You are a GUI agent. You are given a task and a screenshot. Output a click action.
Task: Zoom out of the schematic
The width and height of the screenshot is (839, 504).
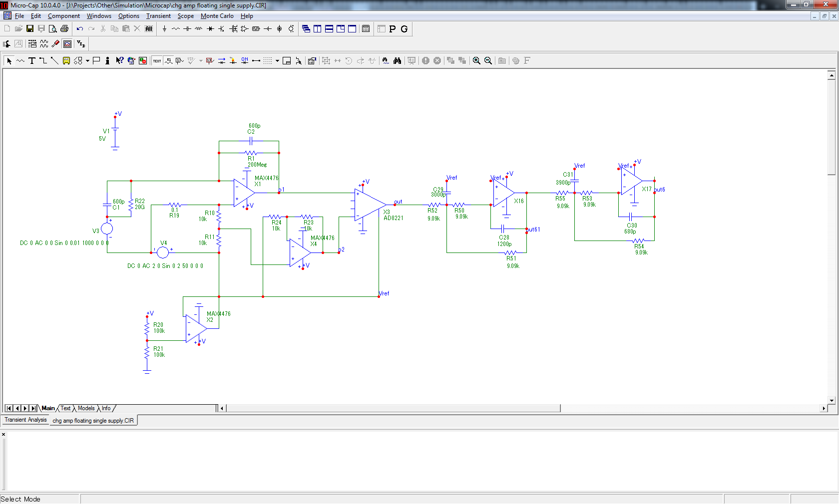[x=488, y=61]
